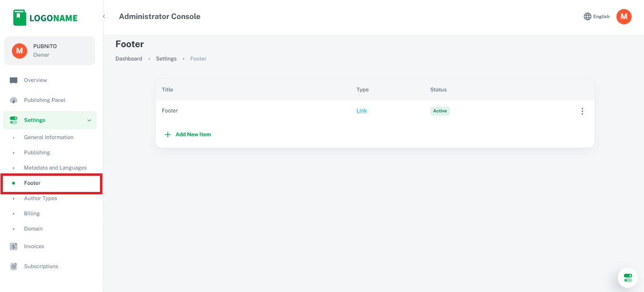Click the Invoices dollar icon
644x292 pixels.
pos(14,247)
